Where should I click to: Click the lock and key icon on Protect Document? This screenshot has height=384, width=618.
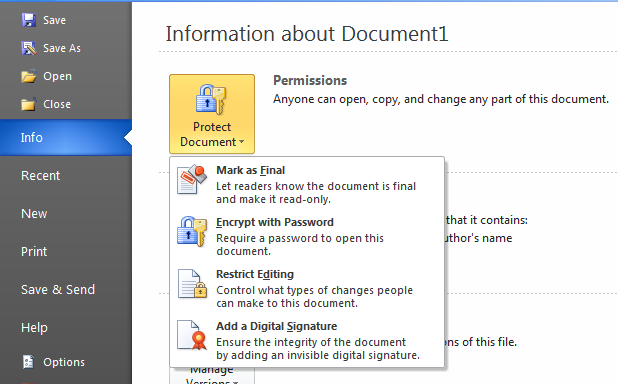(211, 99)
